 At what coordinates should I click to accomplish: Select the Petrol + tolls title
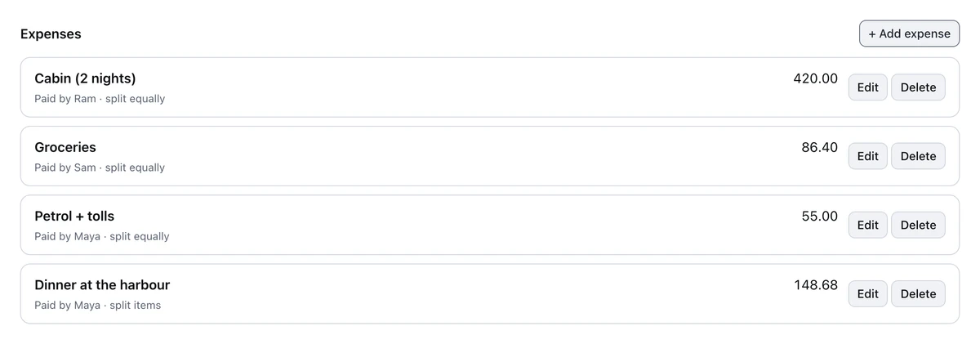coord(74,216)
